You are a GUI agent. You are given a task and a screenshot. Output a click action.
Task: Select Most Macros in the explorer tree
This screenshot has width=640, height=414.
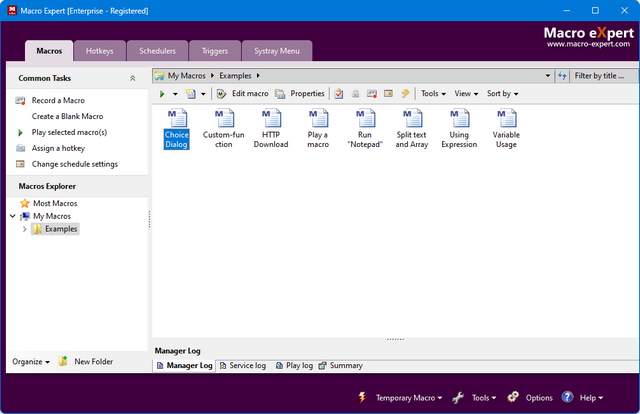pyautogui.click(x=55, y=203)
